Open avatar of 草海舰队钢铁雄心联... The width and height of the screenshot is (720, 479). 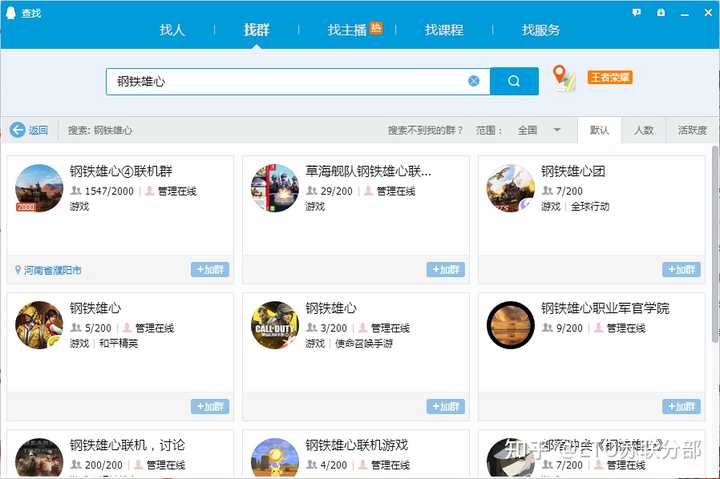click(275, 188)
